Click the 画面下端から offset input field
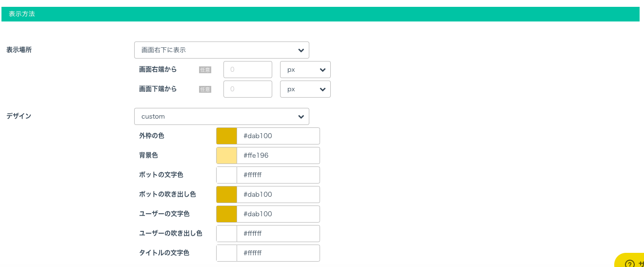 pyautogui.click(x=247, y=89)
